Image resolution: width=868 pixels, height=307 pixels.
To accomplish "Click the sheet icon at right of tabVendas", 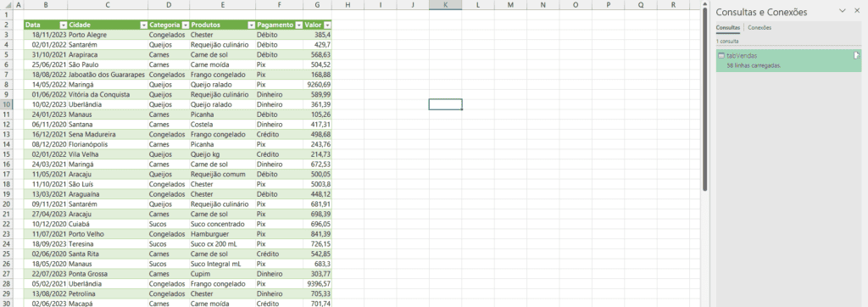I will tap(856, 55).
